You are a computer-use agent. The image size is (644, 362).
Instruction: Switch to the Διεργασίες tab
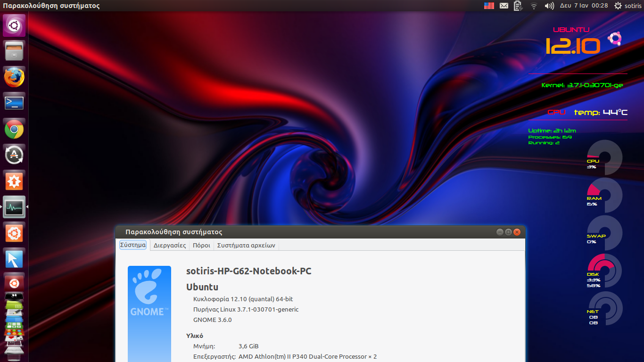click(x=170, y=245)
